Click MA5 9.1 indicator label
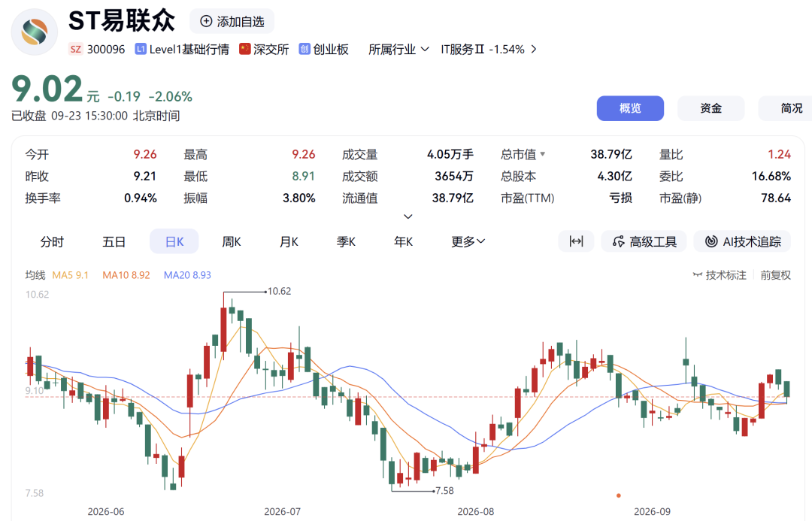Screen dimensions: 812x521 [71, 275]
